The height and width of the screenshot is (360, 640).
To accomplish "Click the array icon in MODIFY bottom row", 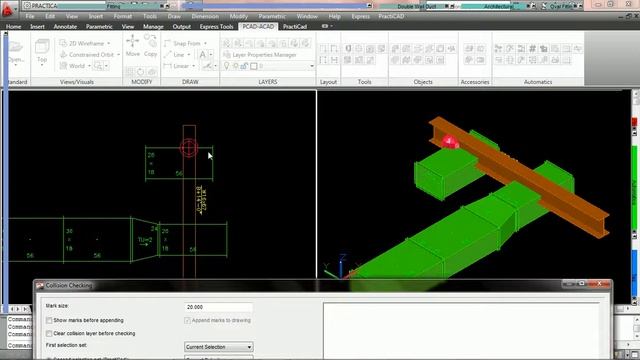I will click(129, 71).
